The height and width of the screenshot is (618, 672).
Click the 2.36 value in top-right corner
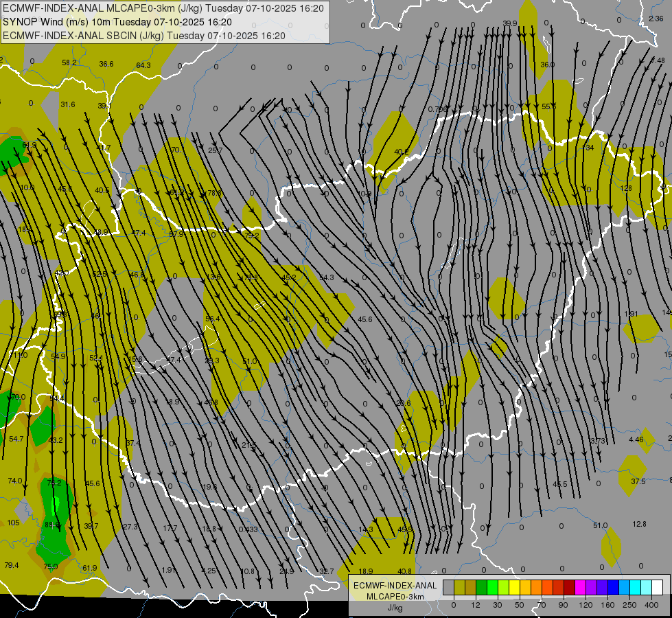pos(656,19)
